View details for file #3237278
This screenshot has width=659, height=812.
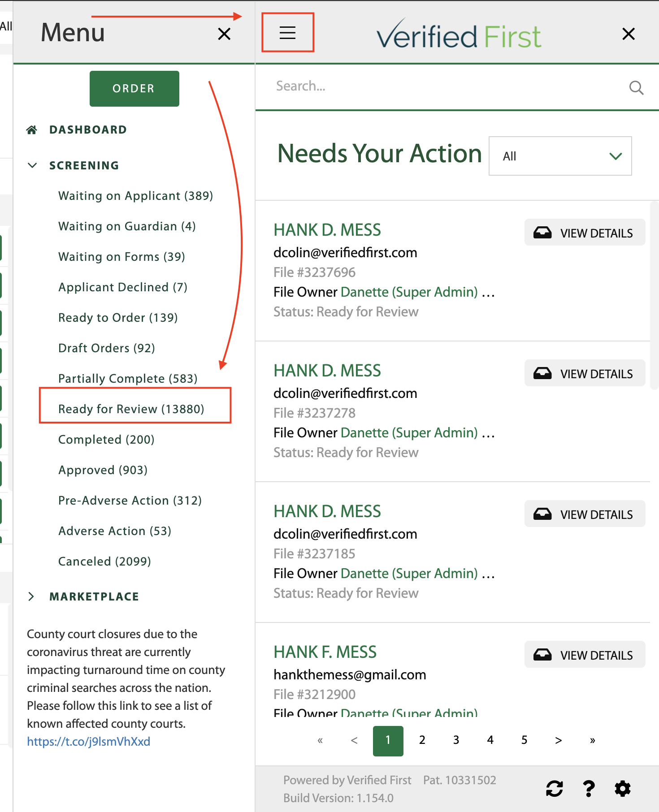(585, 373)
